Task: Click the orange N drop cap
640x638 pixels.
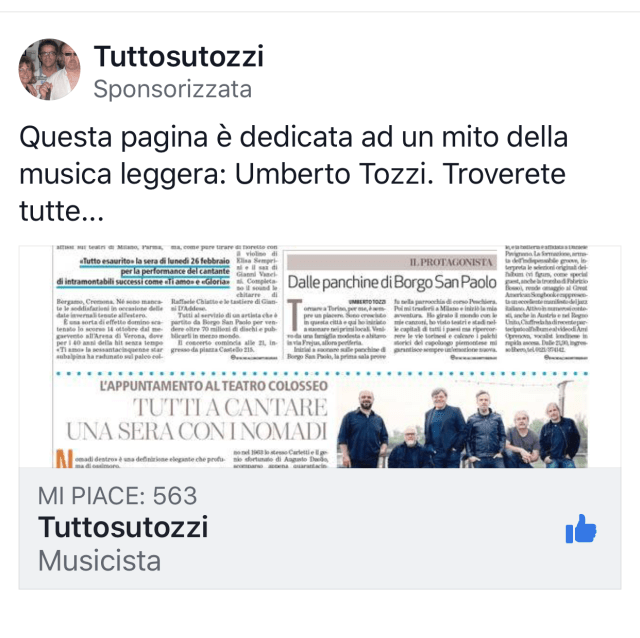Action: tap(64, 458)
